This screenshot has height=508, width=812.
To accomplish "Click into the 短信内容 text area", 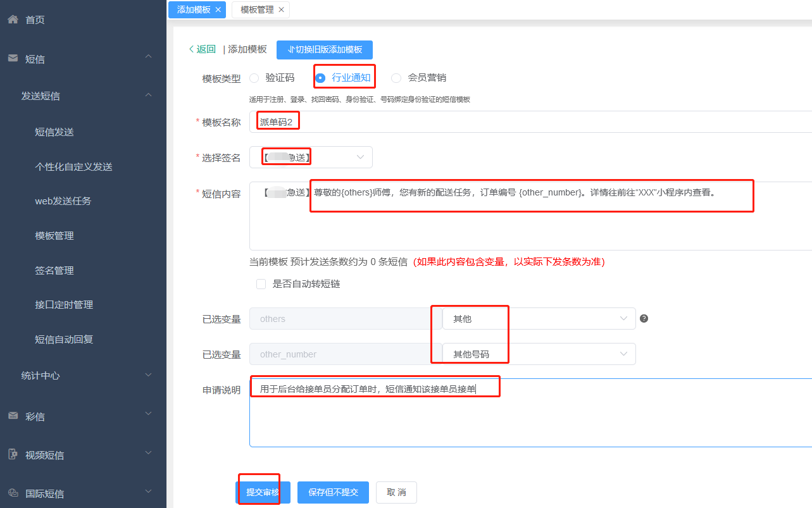I will pos(530,216).
